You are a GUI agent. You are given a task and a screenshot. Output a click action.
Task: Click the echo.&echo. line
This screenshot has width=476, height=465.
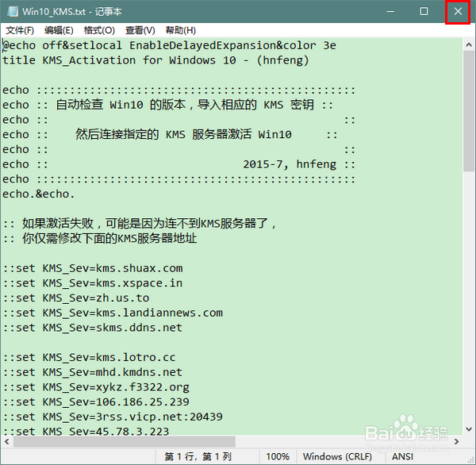(39, 194)
